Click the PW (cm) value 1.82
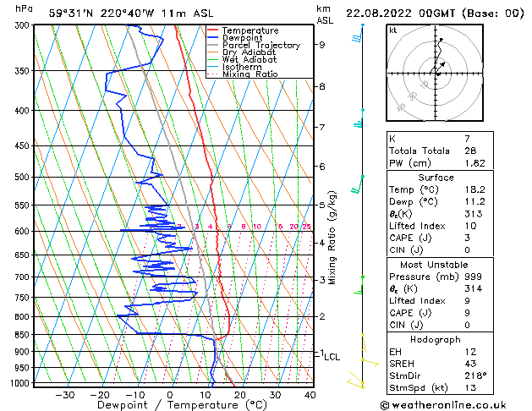 475,163
